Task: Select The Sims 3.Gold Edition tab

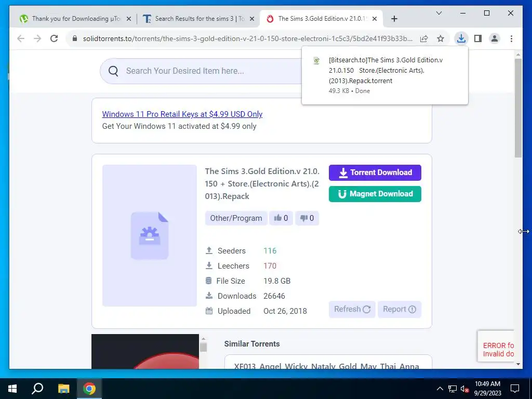Action: click(321, 19)
